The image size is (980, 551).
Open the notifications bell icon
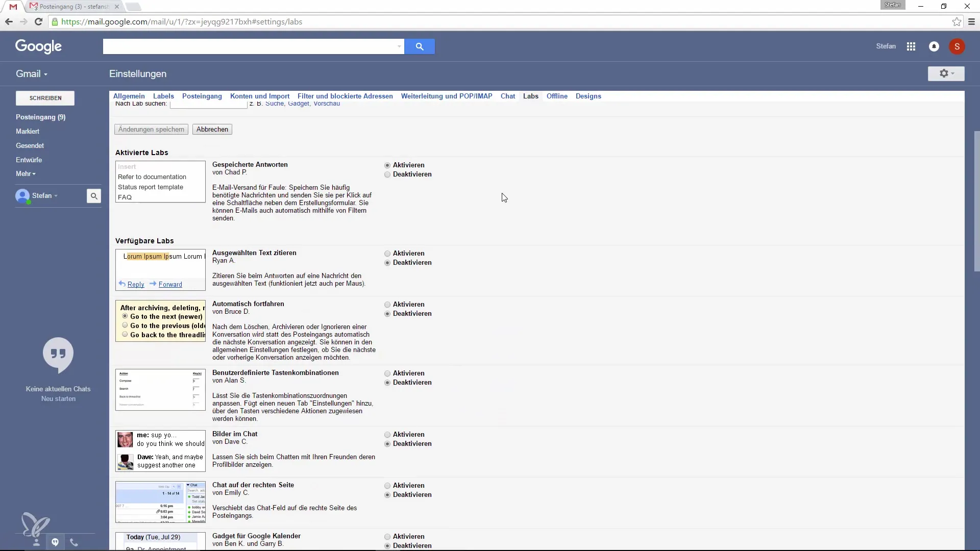click(x=934, y=46)
